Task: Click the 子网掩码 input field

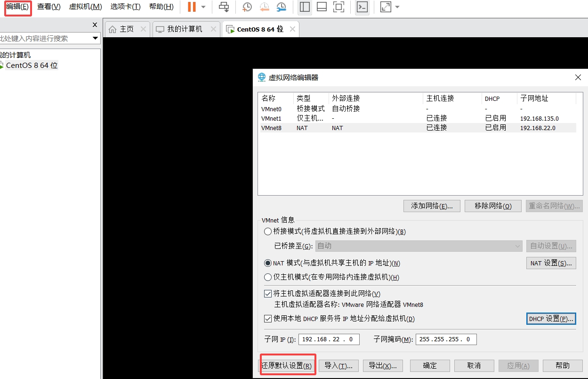Action: pos(446,339)
